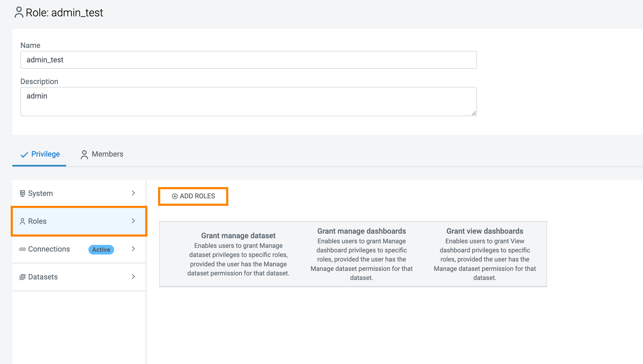Click the Connections link icon
Screen dimensions: 643x364
pyautogui.click(x=23, y=249)
